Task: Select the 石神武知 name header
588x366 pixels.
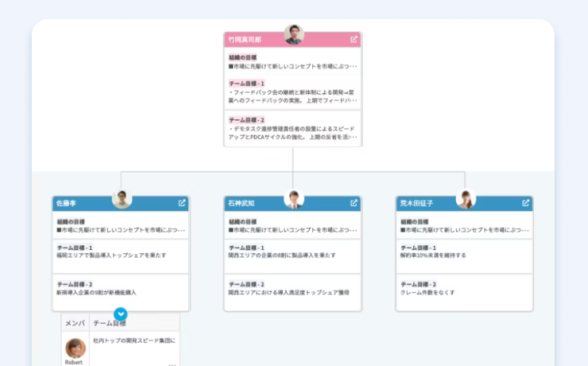Action: (x=292, y=204)
